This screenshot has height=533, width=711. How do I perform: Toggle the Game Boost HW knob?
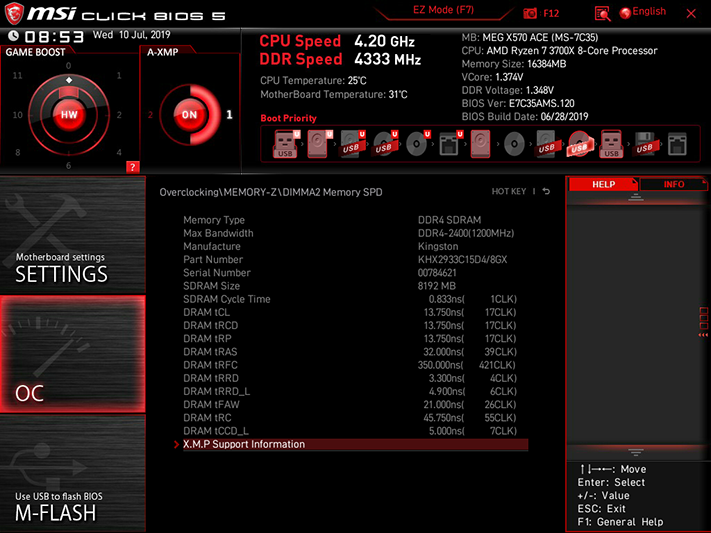pyautogui.click(x=69, y=115)
